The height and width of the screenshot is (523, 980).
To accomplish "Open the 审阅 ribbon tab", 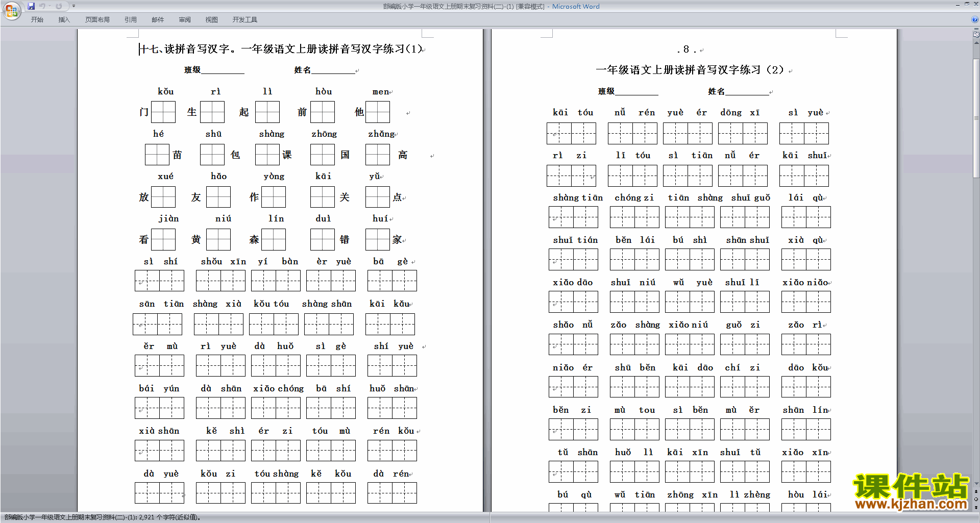I will coord(185,20).
